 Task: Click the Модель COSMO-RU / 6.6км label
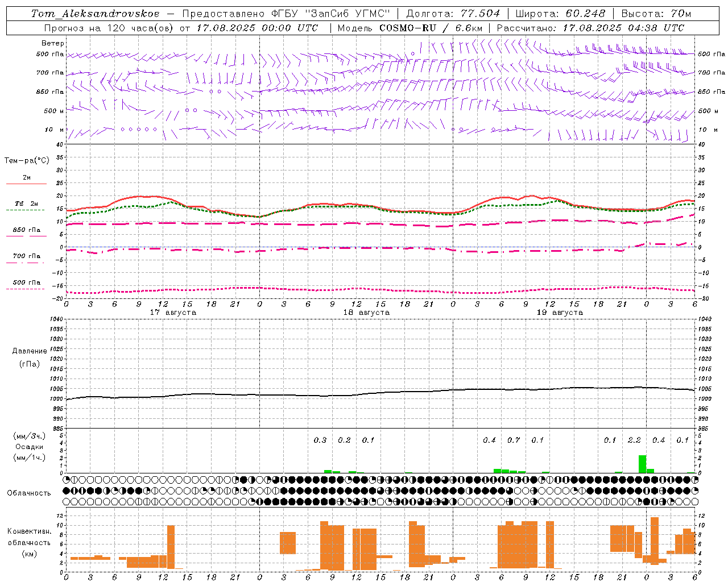(x=410, y=28)
